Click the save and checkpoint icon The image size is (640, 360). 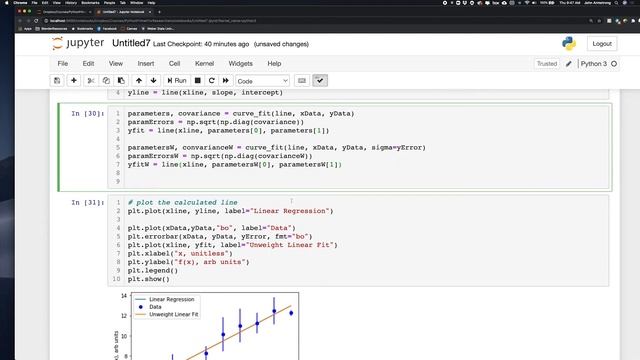[57, 81]
